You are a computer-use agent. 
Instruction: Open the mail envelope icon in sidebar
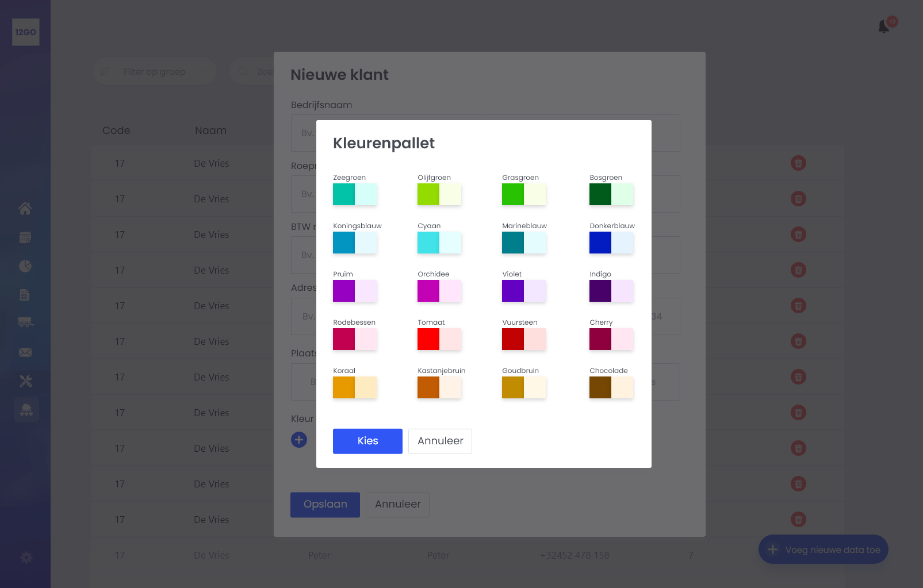tap(25, 352)
